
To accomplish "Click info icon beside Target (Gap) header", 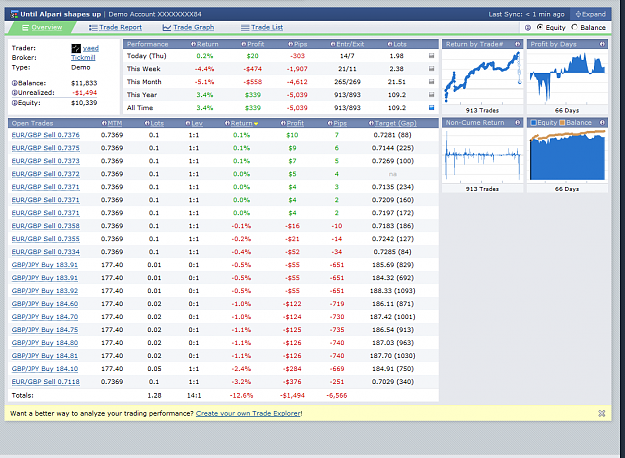I will click(371, 123).
